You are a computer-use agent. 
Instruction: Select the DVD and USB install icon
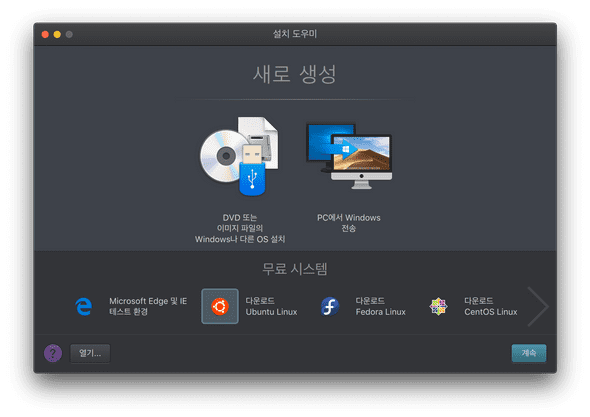(x=239, y=156)
